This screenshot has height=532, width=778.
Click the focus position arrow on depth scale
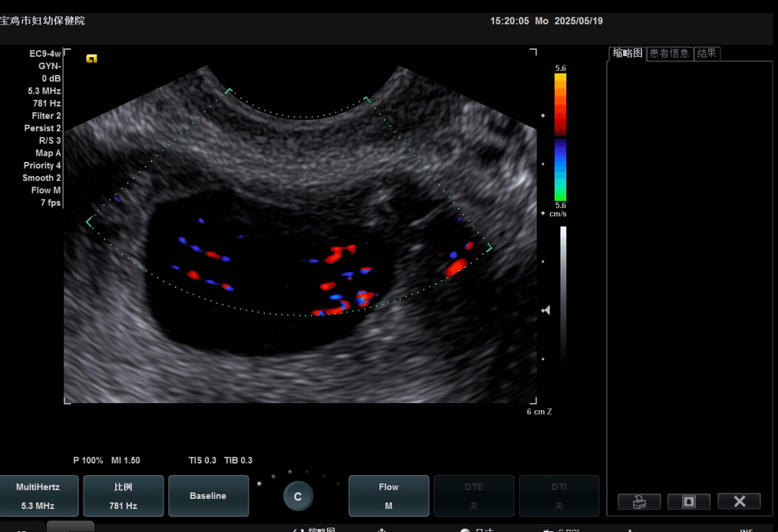tap(546, 310)
